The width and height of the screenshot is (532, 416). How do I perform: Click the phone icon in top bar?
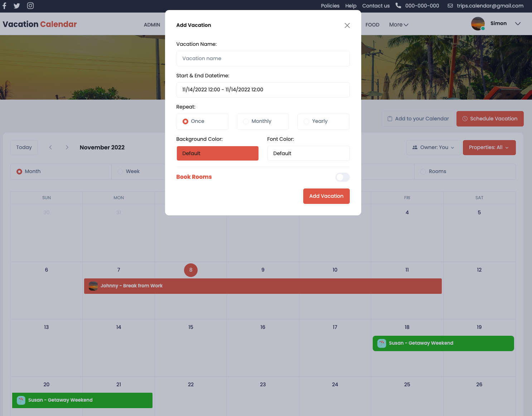click(x=398, y=6)
